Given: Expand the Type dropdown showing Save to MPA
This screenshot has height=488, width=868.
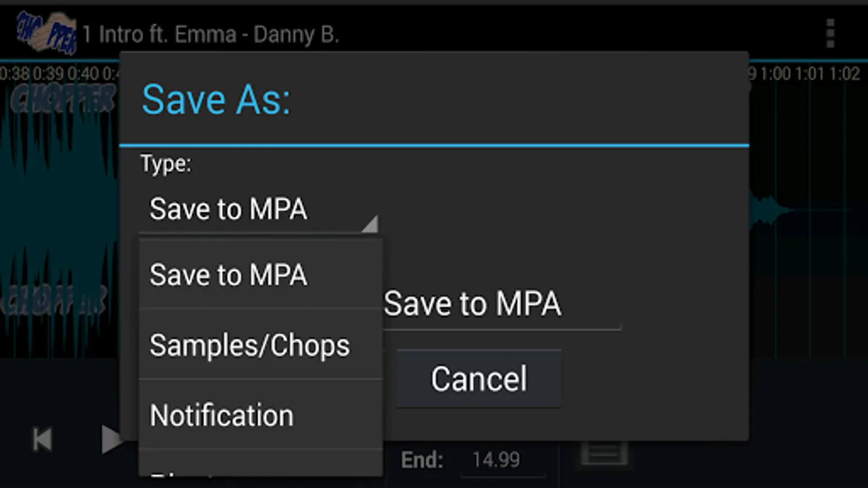Looking at the screenshot, I should (259, 210).
